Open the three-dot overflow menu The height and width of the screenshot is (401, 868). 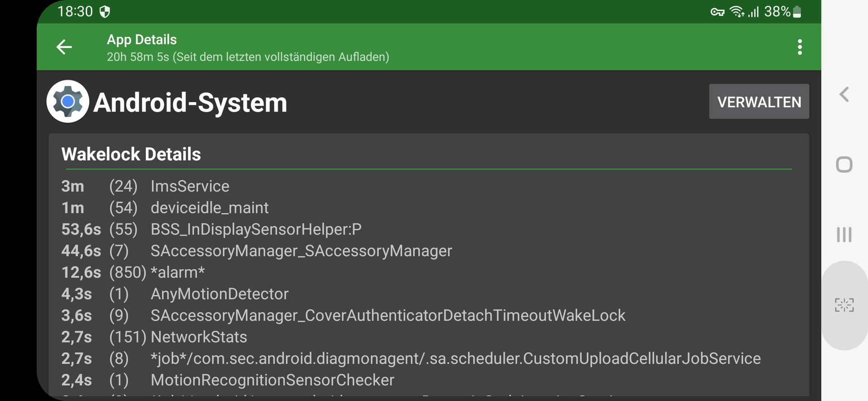[800, 47]
